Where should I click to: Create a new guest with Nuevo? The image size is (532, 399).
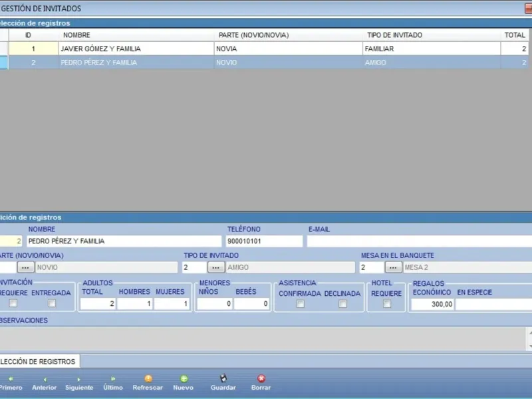pyautogui.click(x=184, y=383)
